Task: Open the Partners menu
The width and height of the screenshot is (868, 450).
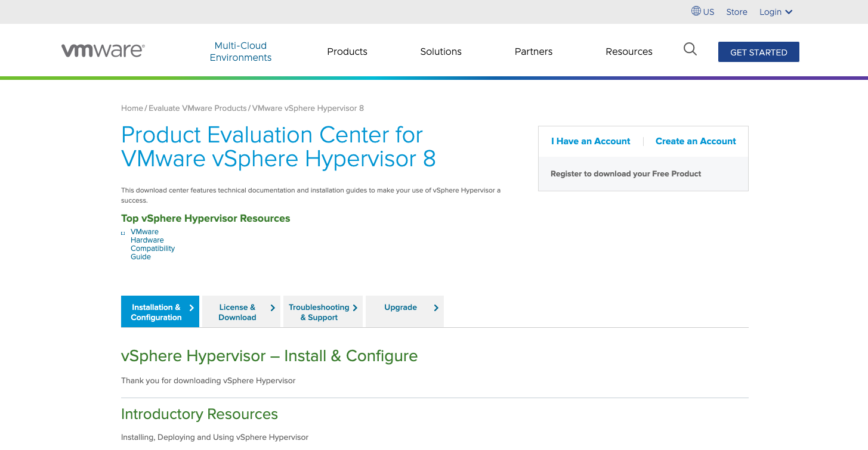Action: pyautogui.click(x=533, y=52)
